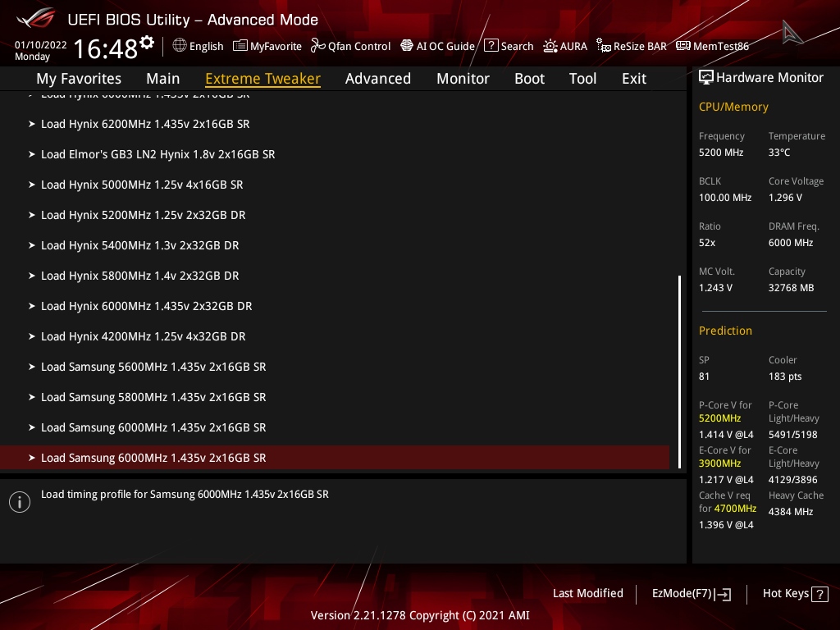Click the 4384 MHz Heavy Cache value
The width and height of the screenshot is (840, 630).
coord(791,512)
